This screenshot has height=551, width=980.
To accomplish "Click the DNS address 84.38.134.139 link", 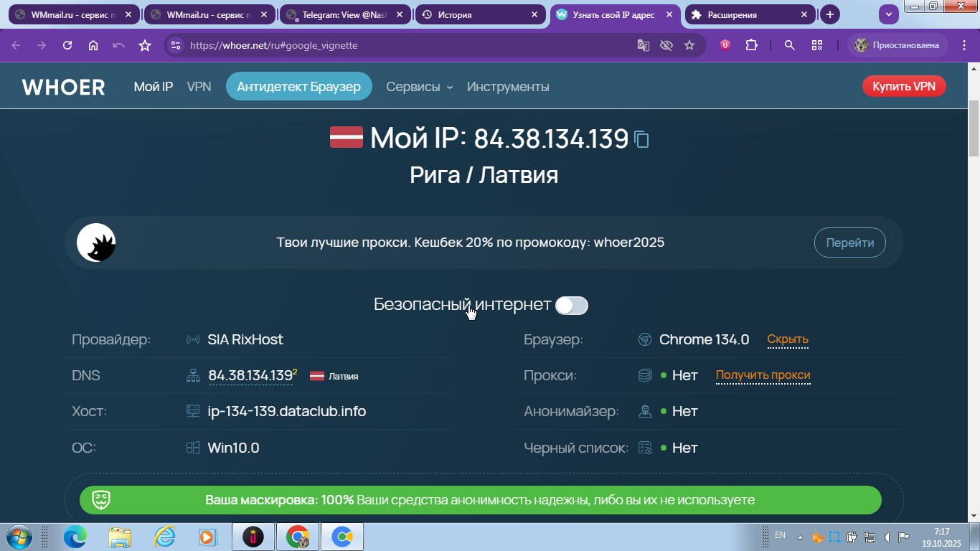I will coord(250,376).
